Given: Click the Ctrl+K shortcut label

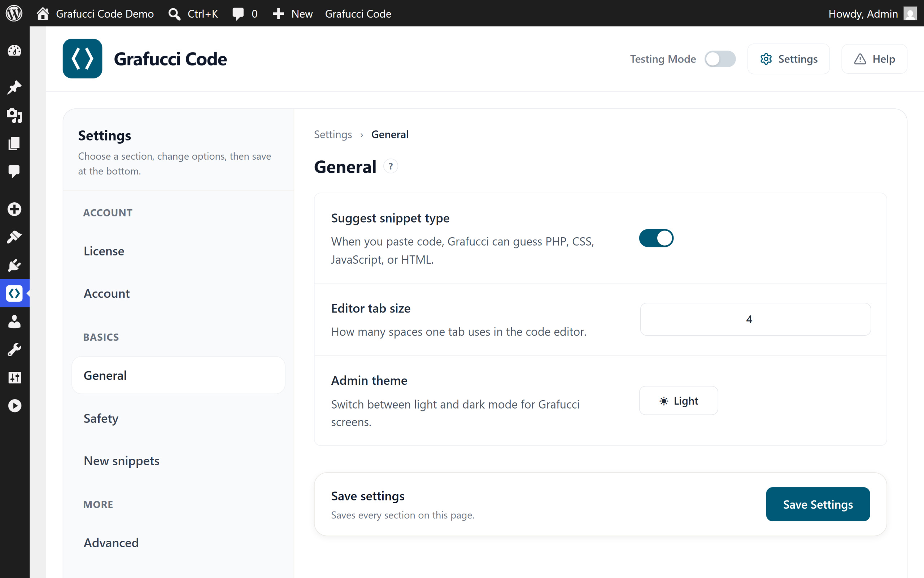Looking at the screenshot, I should pyautogui.click(x=203, y=14).
